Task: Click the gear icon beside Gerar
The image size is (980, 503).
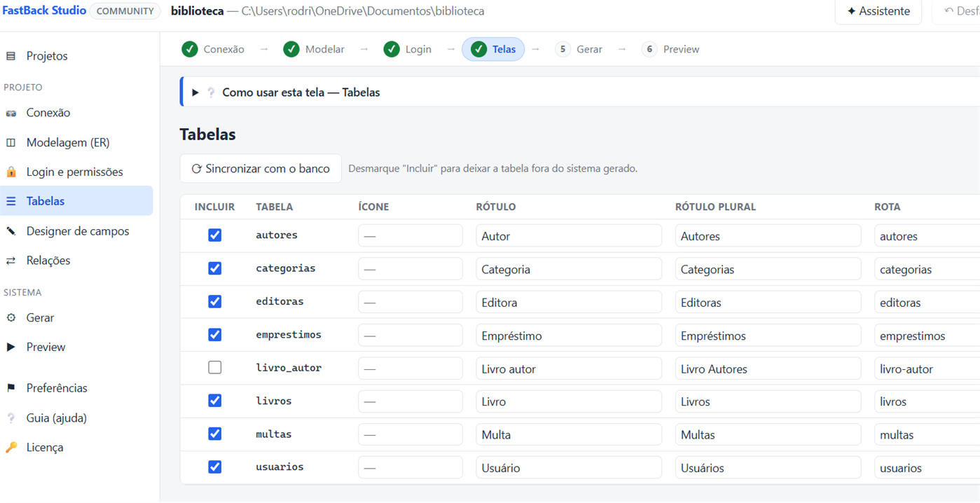Action: [11, 318]
